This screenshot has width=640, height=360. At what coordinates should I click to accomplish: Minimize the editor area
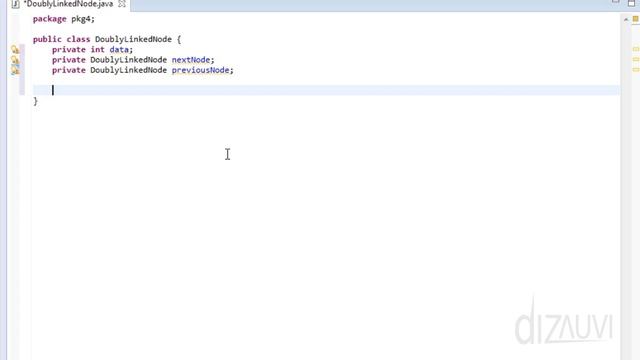(616, 2)
